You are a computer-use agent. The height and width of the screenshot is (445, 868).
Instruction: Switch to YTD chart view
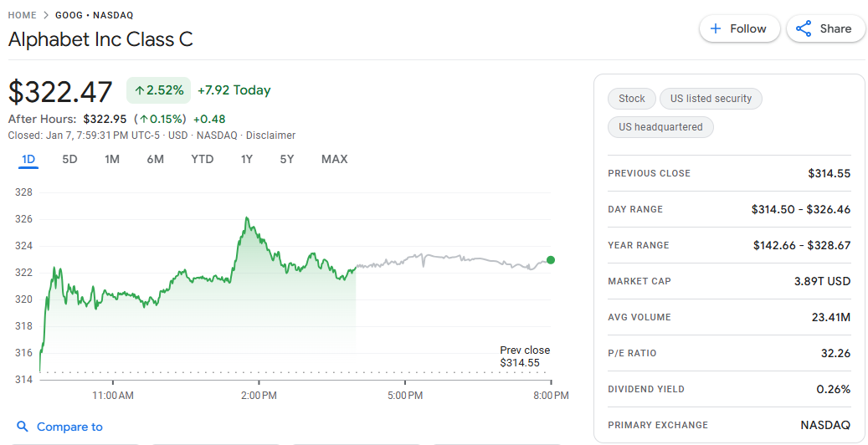202,159
